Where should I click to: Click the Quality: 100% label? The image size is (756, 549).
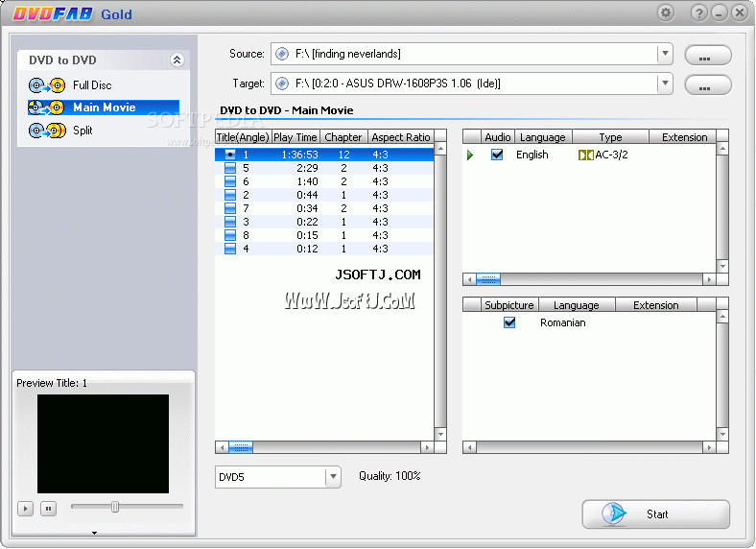pos(390,476)
